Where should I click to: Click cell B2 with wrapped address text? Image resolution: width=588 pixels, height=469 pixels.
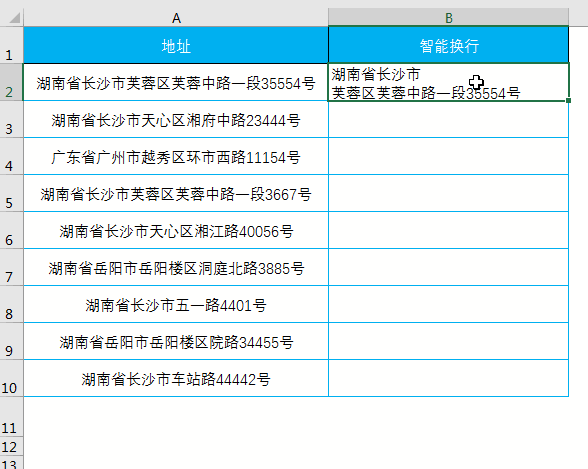click(x=448, y=82)
